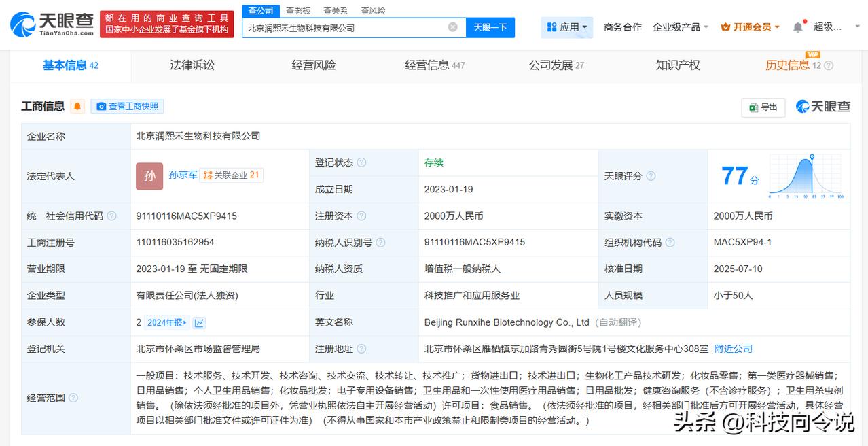This screenshot has height=446, width=868.
Task: Click the organization code MAC5XP94-1
Action: [742, 243]
